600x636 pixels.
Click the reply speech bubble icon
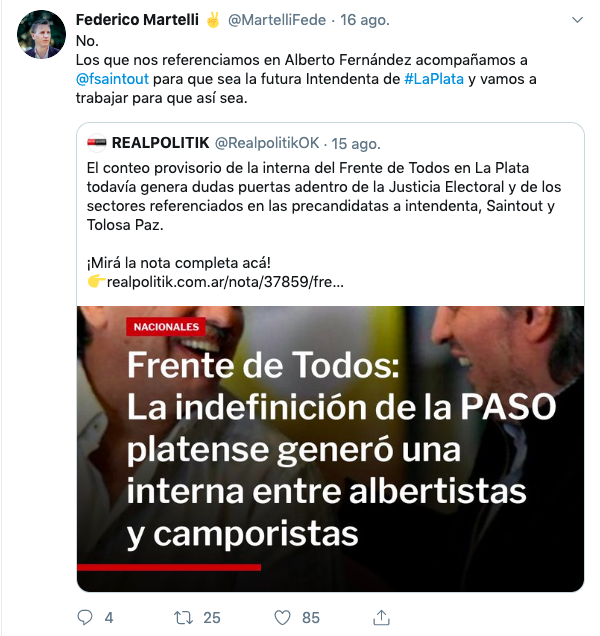85,617
